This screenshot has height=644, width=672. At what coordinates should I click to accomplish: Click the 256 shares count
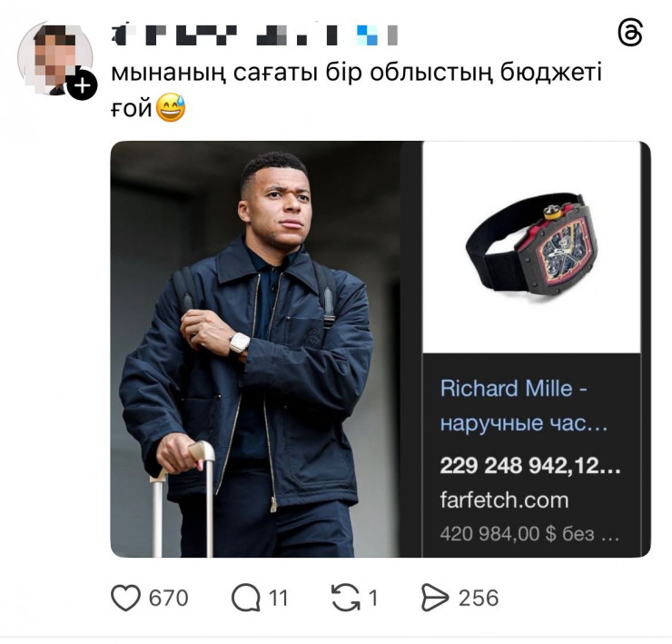tap(479, 597)
